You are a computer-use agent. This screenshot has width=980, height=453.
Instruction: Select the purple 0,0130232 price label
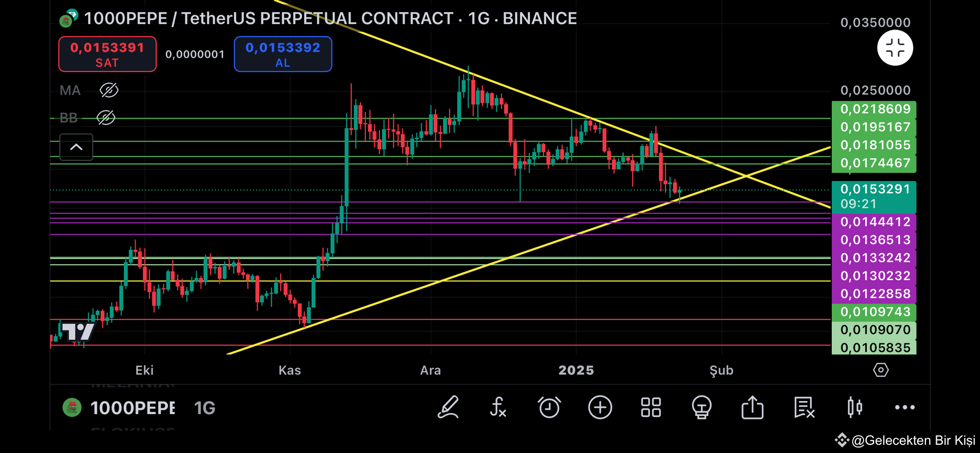tap(874, 276)
